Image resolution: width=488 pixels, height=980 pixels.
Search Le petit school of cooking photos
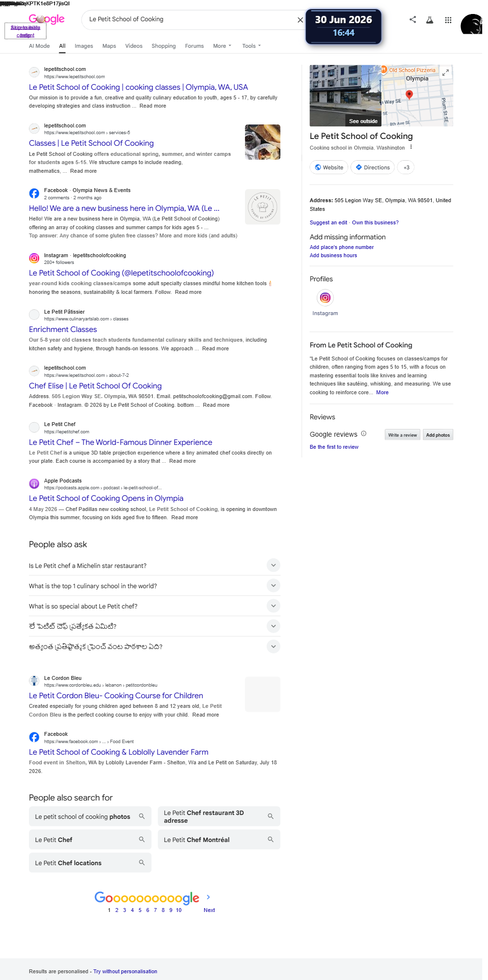[90, 816]
